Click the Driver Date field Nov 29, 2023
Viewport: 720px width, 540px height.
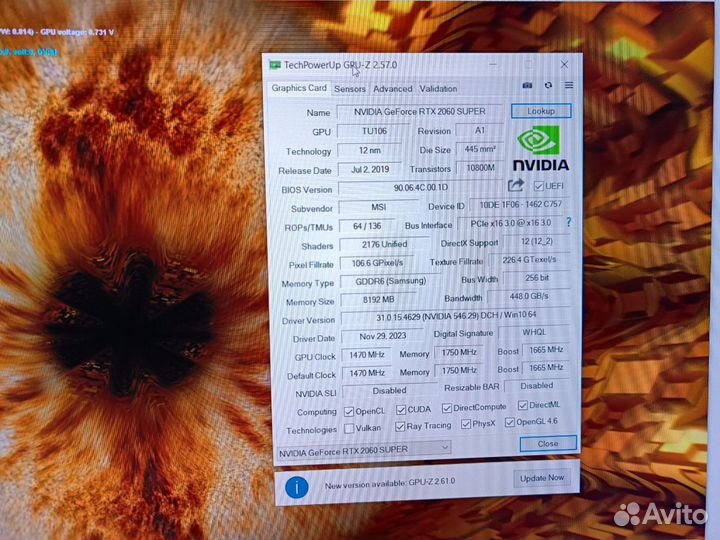(382, 336)
